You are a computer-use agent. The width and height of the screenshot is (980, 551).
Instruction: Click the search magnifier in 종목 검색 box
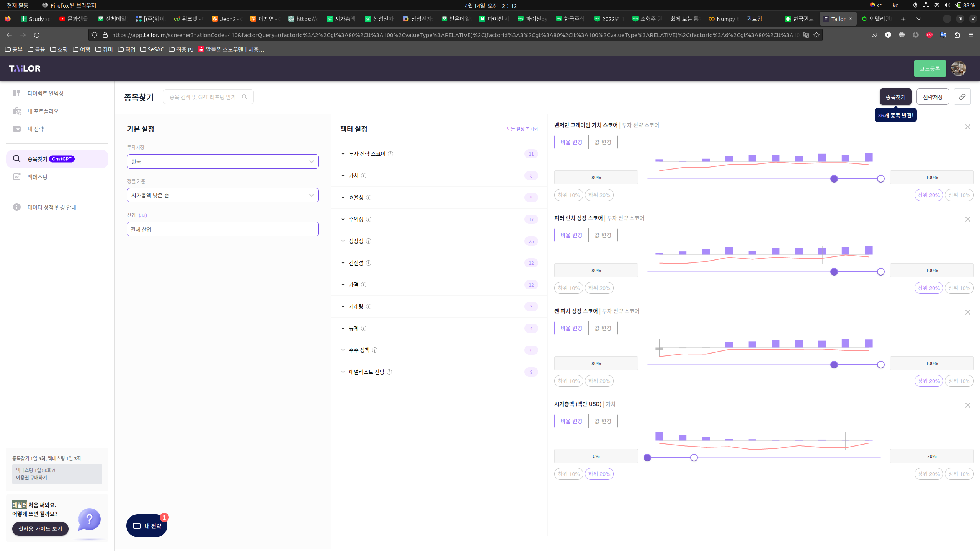[x=245, y=97]
